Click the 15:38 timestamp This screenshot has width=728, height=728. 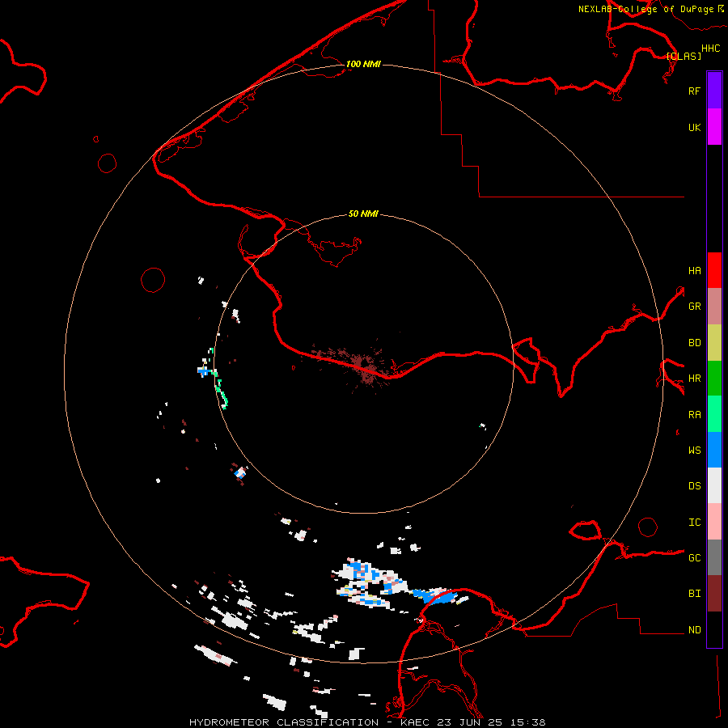click(527, 722)
